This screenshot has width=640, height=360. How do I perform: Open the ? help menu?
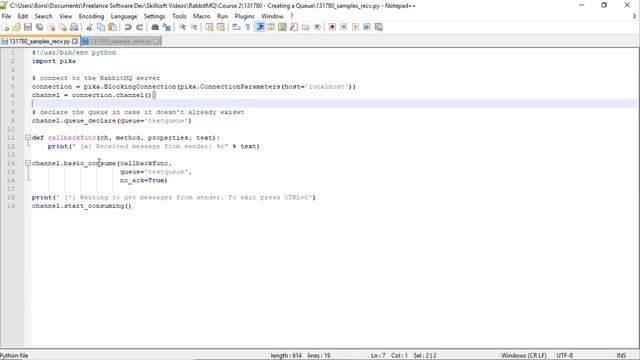pos(291,16)
